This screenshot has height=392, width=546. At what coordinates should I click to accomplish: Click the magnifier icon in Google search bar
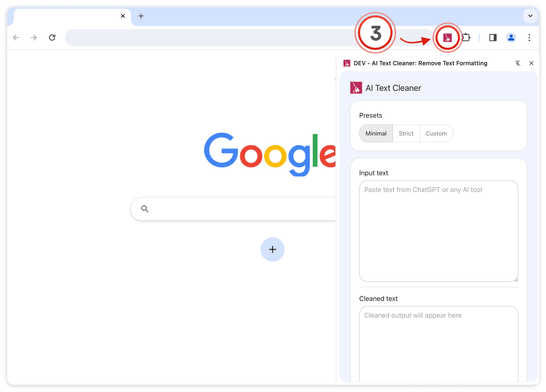click(145, 209)
